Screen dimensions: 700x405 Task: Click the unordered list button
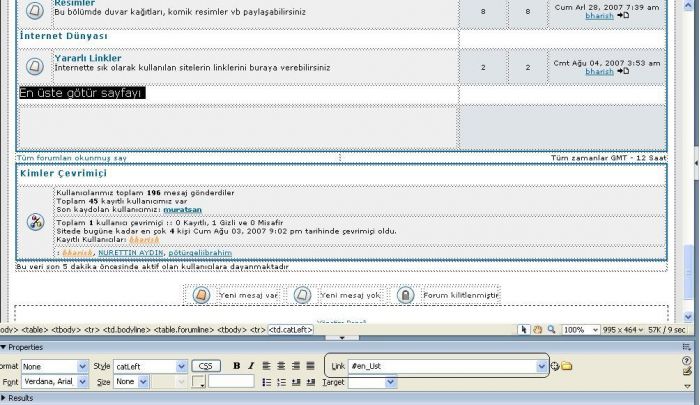267,382
